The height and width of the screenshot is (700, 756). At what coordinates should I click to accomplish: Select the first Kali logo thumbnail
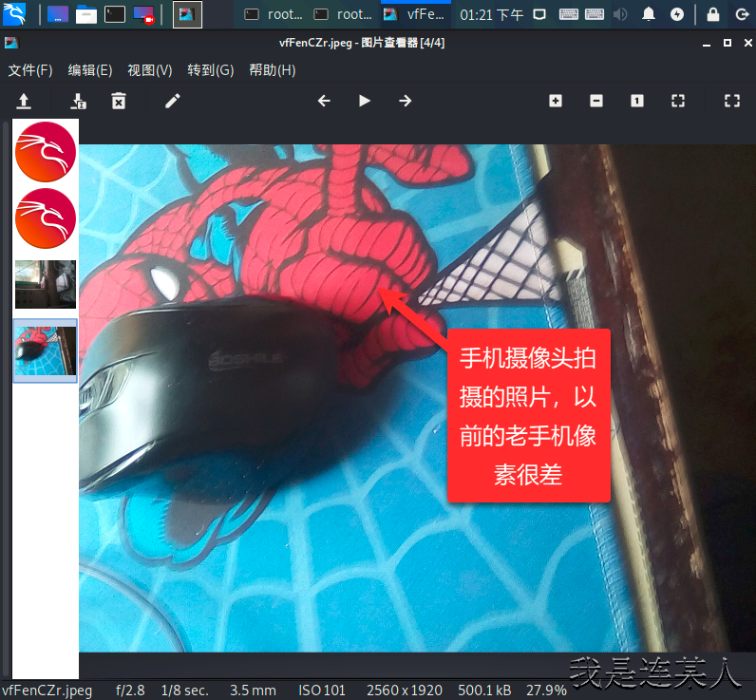(x=46, y=152)
